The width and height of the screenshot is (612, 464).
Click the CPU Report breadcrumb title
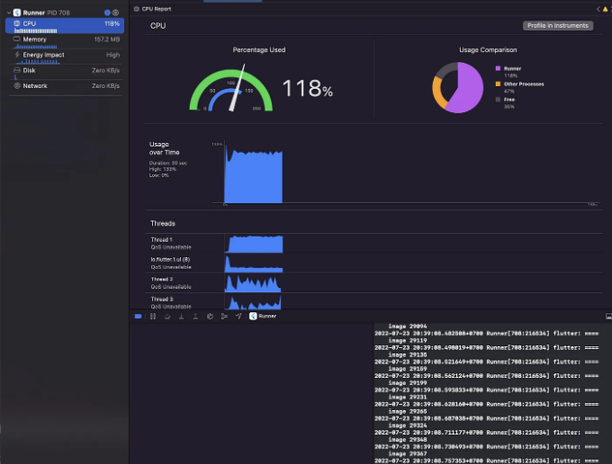(x=157, y=9)
